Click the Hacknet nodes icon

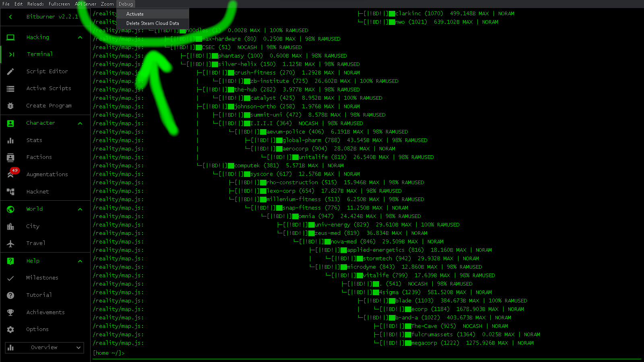10,192
